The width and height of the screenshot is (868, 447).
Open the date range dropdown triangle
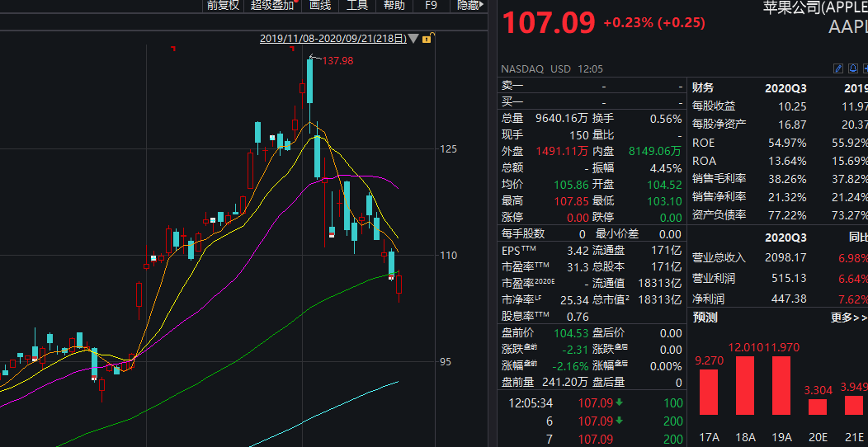413,39
